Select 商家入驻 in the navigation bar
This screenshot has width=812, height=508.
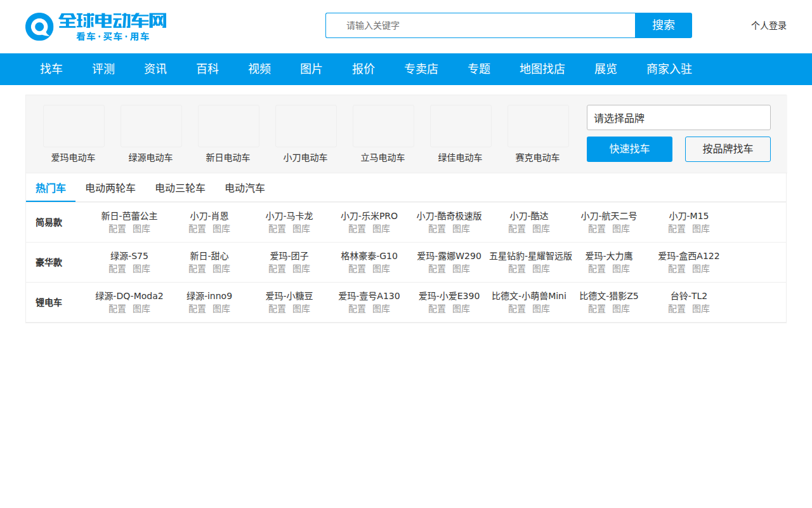[x=669, y=69]
